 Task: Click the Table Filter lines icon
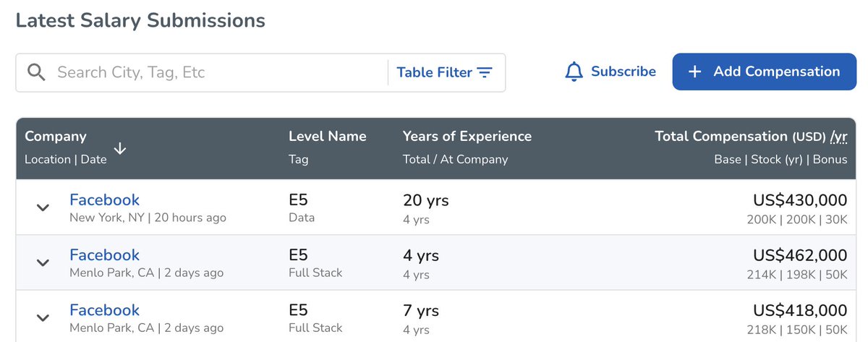click(485, 72)
